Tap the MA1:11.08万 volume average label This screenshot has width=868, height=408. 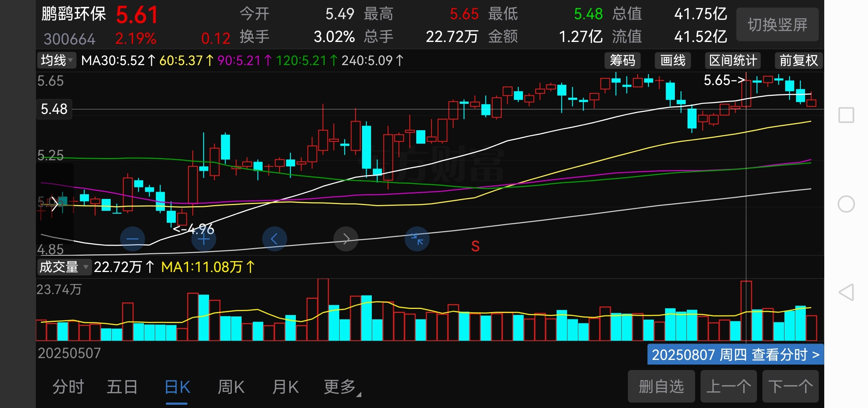[208, 267]
